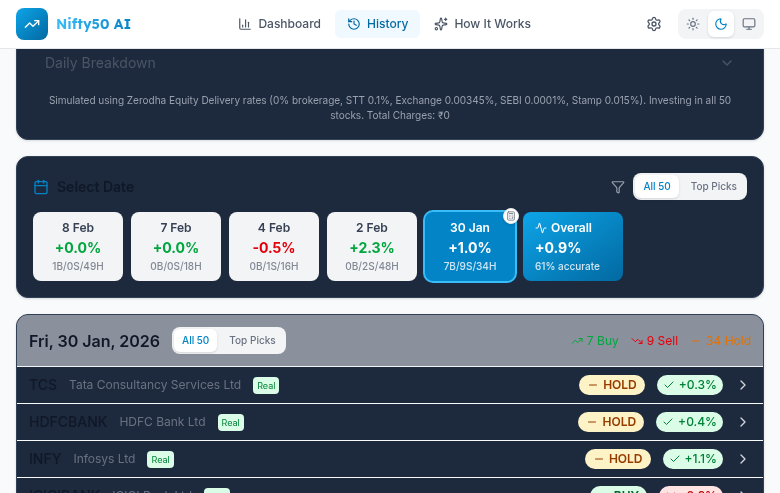Screen dimensions: 780x493
Task: Select Top Picks in date filter
Action: [713, 187]
